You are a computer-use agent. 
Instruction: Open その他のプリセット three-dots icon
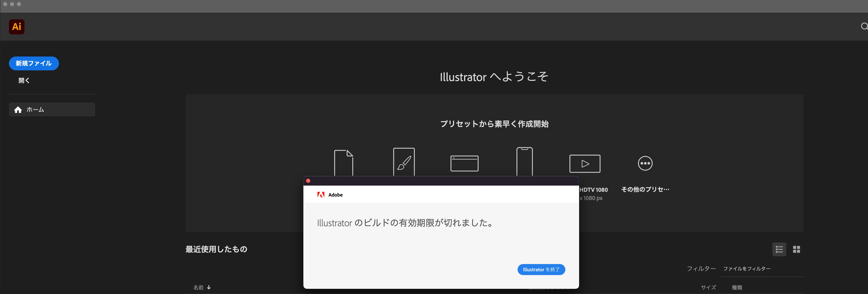coord(645,164)
